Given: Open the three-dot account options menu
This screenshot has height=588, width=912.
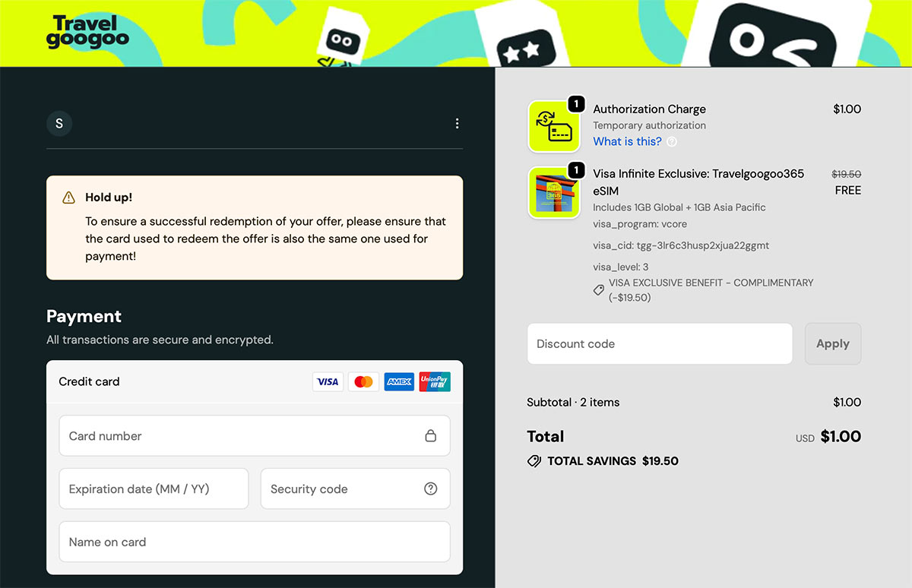Looking at the screenshot, I should [457, 123].
